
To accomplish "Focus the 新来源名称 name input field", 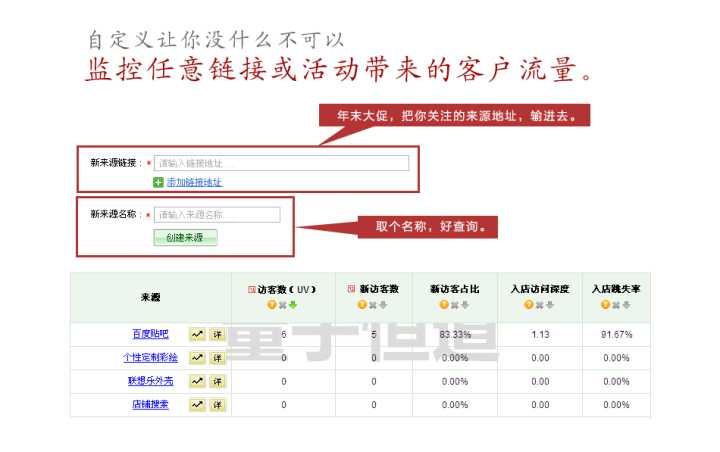I will pos(217,215).
